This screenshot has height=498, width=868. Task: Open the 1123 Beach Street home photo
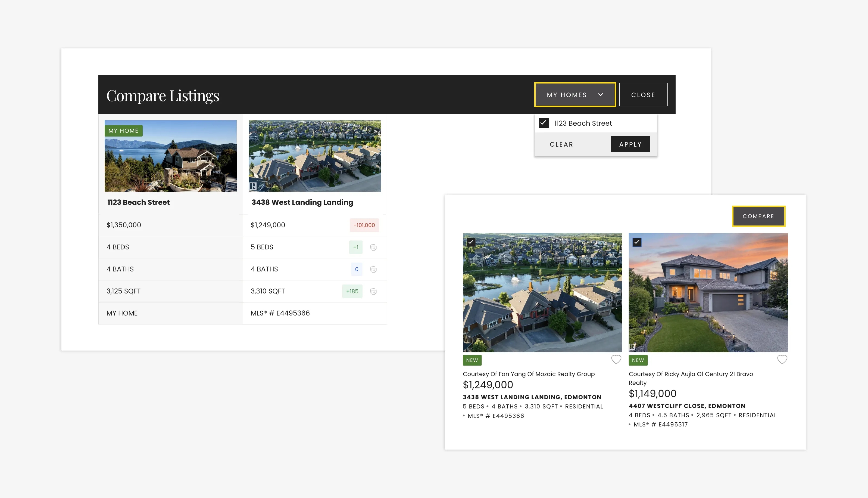coord(170,156)
